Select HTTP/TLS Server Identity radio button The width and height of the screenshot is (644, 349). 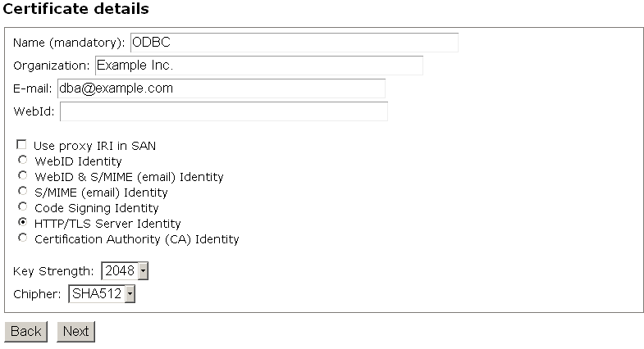pos(22,223)
